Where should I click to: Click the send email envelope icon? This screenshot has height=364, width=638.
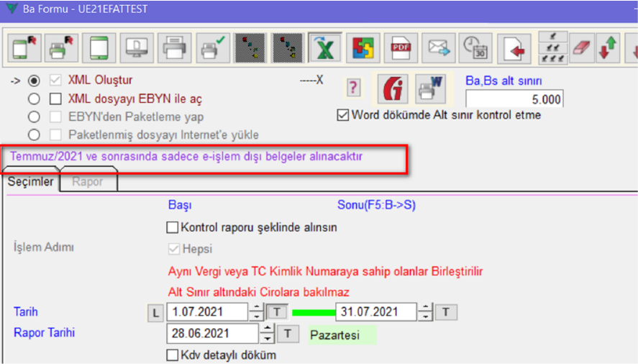click(x=437, y=48)
